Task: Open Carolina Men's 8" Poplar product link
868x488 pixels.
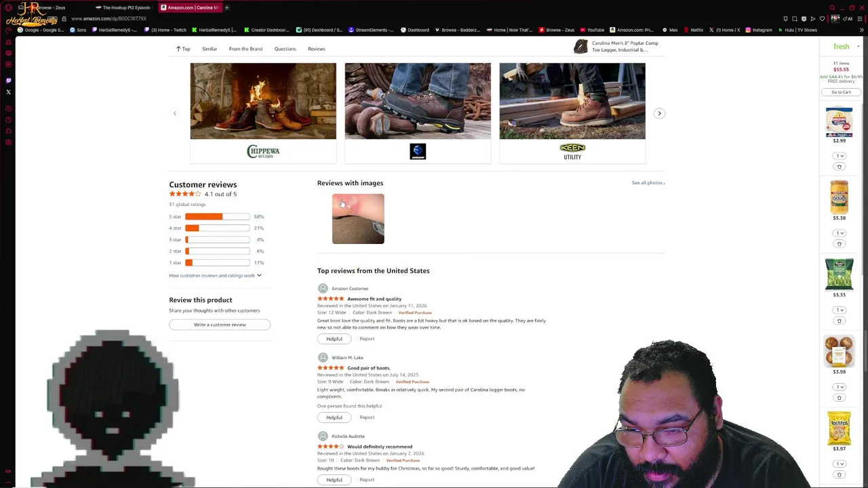Action: coord(625,46)
